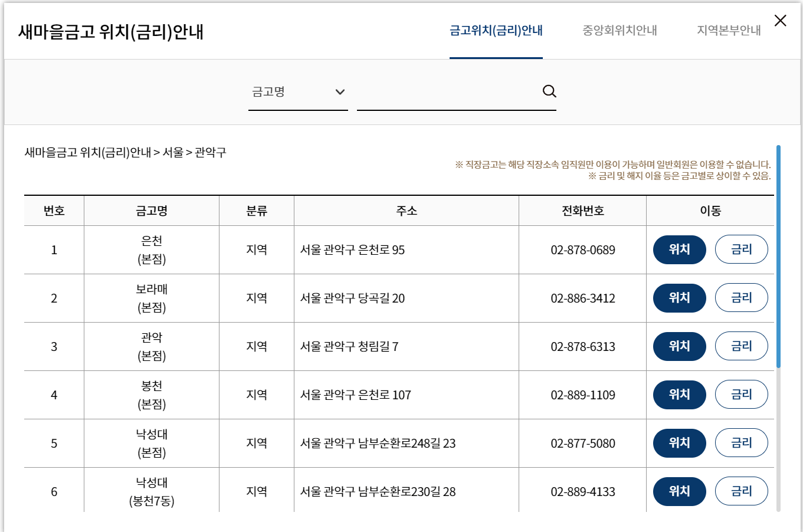
Task: Click the search magnifier icon
Action: pos(549,91)
